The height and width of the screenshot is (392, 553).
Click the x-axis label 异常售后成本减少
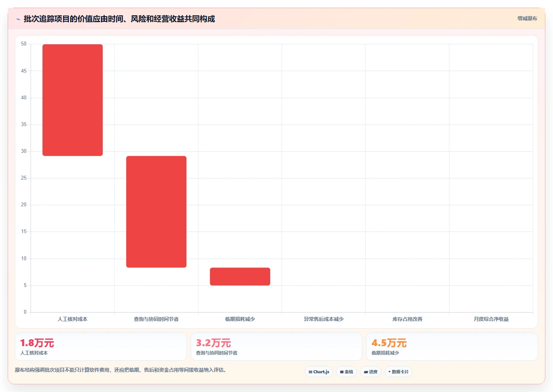point(324,319)
